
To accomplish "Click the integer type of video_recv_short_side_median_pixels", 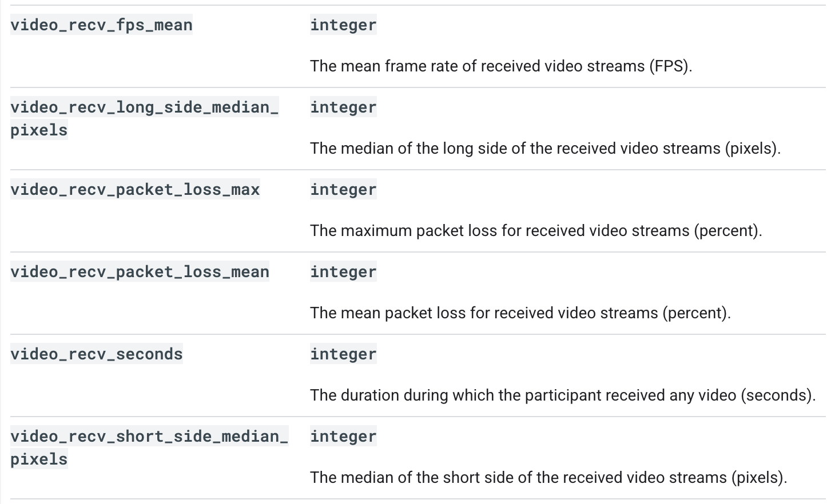I will click(x=343, y=437).
